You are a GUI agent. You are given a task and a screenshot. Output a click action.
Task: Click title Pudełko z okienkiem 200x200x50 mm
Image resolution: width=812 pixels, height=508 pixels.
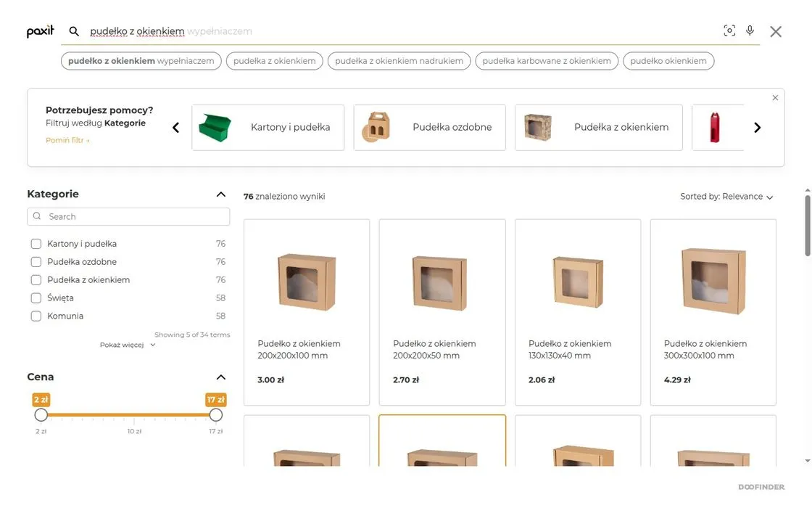[x=434, y=350]
